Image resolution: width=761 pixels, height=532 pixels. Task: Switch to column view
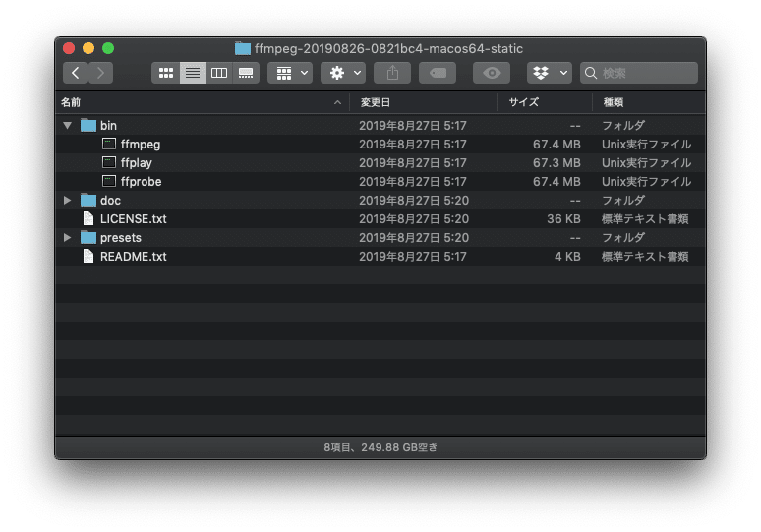coord(219,73)
